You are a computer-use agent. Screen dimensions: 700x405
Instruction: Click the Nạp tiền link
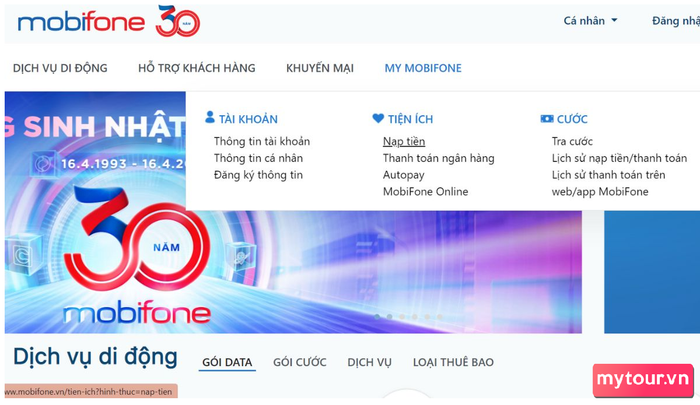404,142
